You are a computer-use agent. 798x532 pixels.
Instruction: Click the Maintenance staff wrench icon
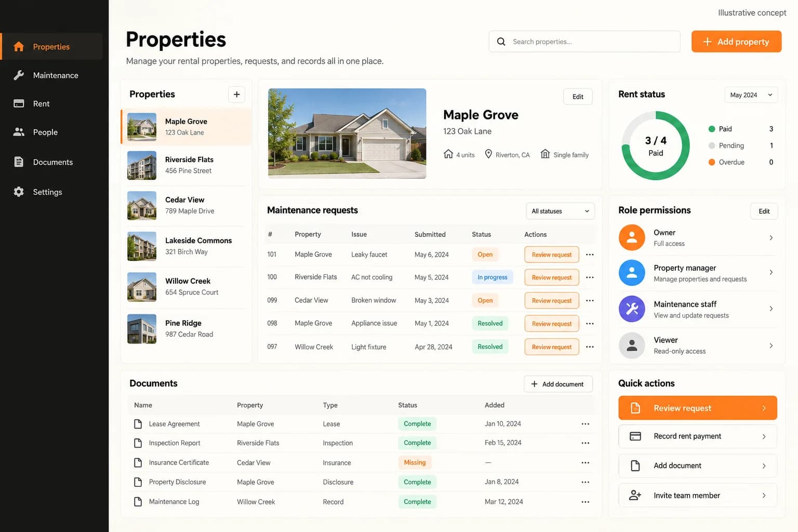(632, 309)
